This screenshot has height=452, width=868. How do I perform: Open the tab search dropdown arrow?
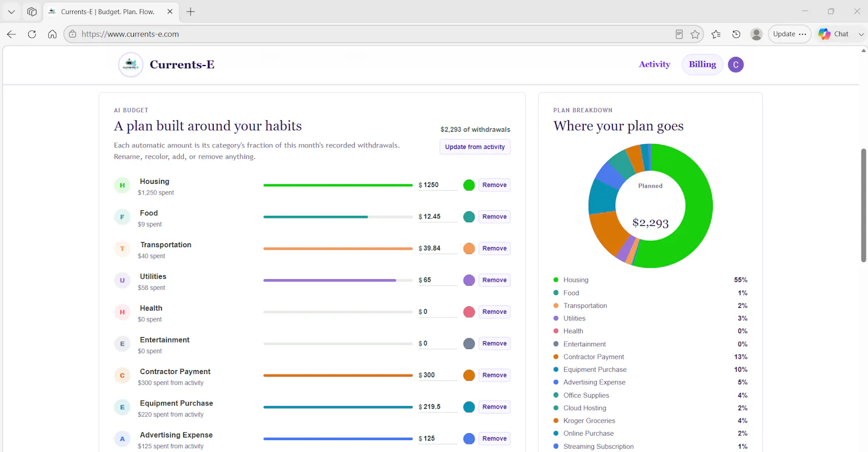click(x=11, y=11)
